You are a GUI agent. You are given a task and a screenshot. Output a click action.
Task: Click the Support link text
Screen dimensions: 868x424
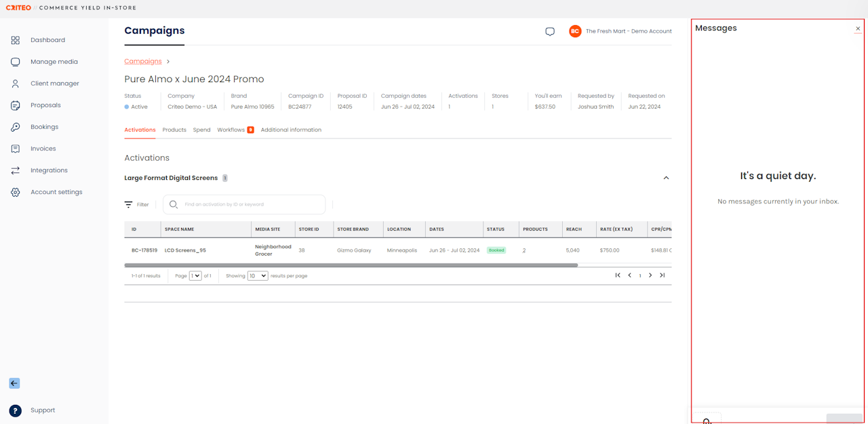(43, 410)
